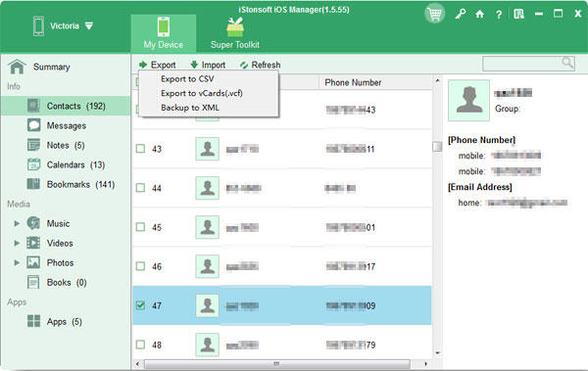588x371 pixels.
Task: Click the vertical scrollbar thumb
Action: (x=437, y=146)
